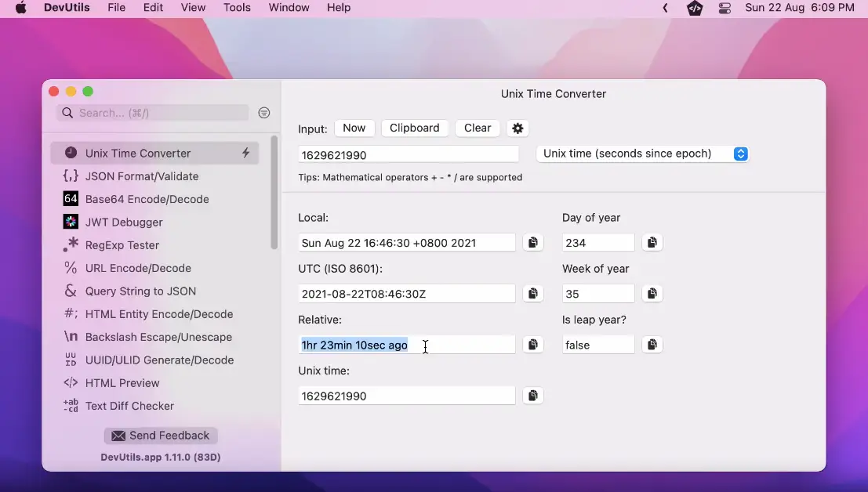This screenshot has height=492, width=868.
Task: Click the Query String to JSON ampersand icon
Action: tap(71, 291)
